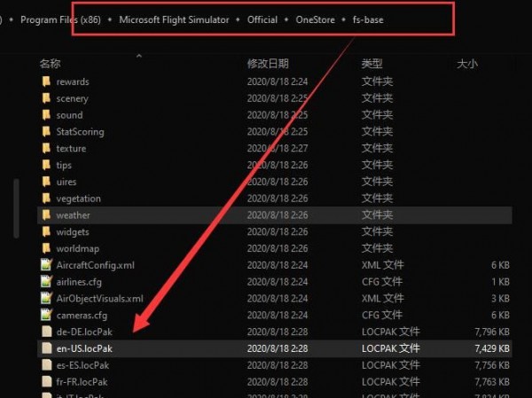Sort by 大小 column header

tap(466, 64)
